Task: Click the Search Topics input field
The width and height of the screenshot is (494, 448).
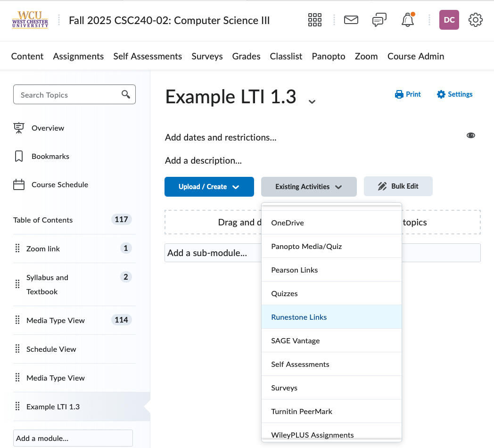Action: [68, 95]
